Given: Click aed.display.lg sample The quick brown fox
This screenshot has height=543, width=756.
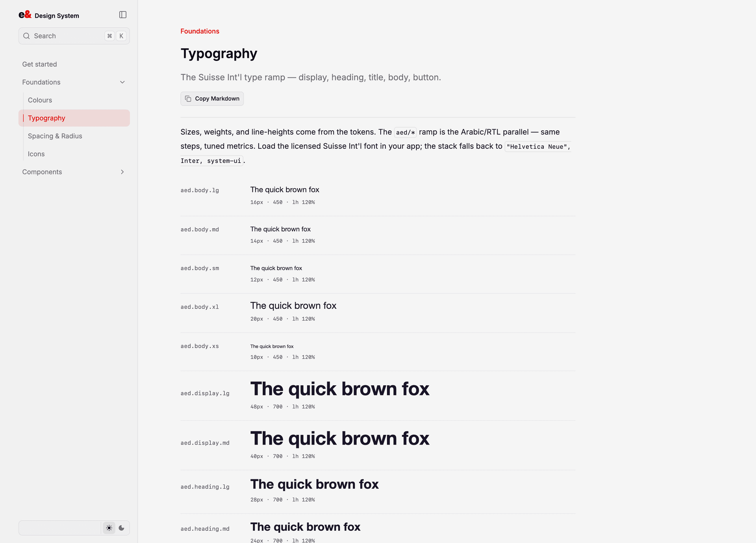Looking at the screenshot, I should coord(340,389).
